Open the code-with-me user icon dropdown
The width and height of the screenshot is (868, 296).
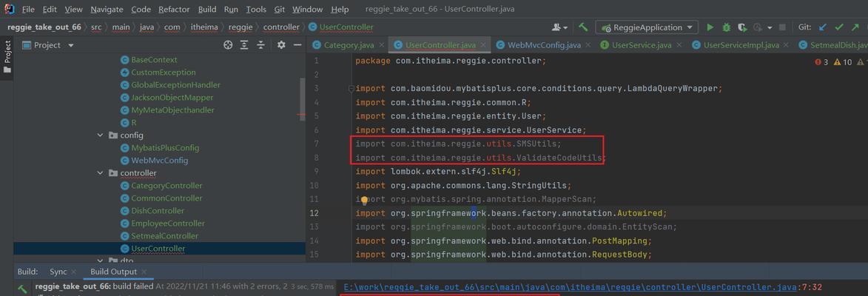point(559,27)
